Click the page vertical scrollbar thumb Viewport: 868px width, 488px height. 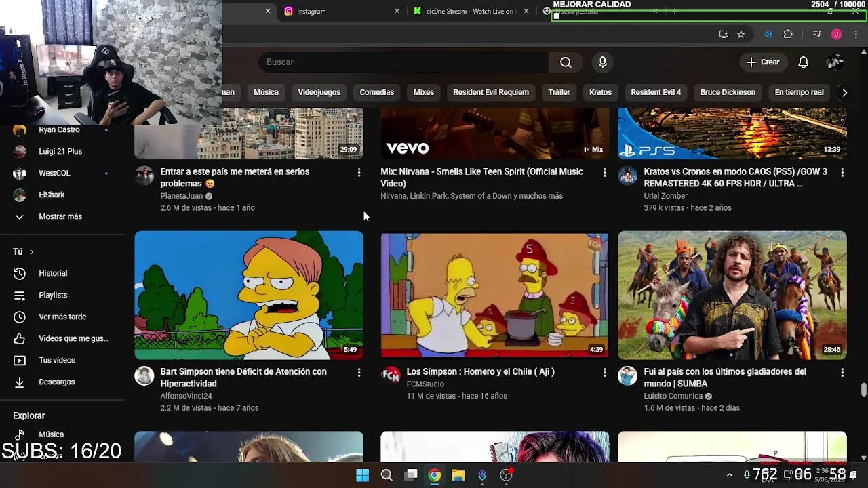tap(863, 390)
